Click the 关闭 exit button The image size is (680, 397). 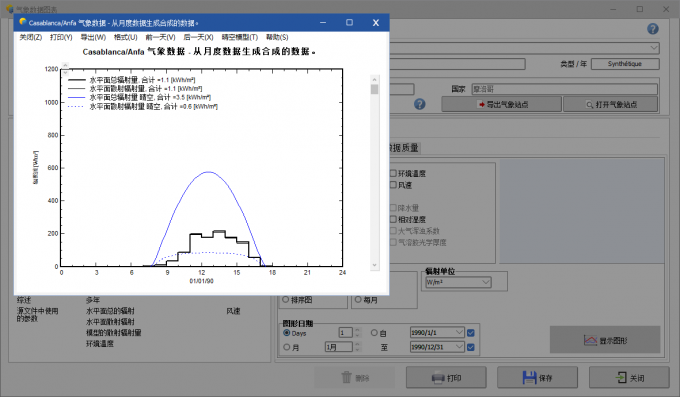click(629, 377)
